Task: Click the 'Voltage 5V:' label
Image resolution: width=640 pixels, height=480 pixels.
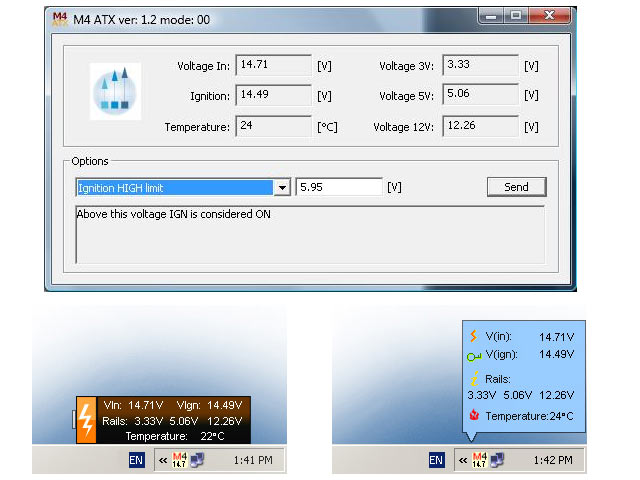Action: click(x=406, y=96)
